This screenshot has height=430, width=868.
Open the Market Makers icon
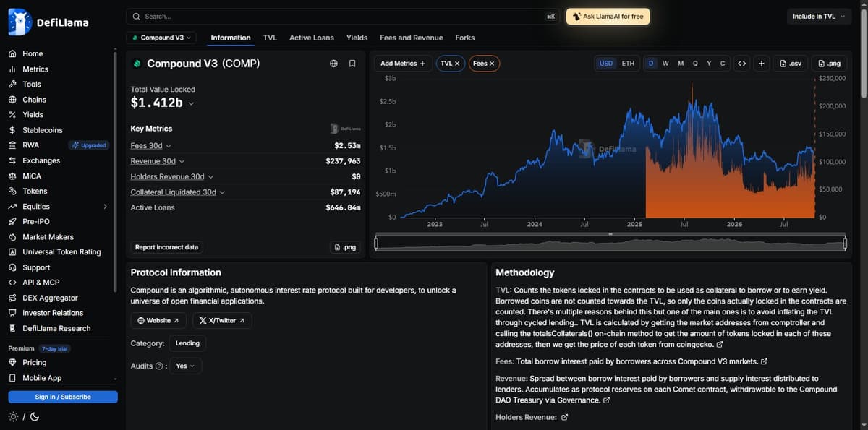12,237
